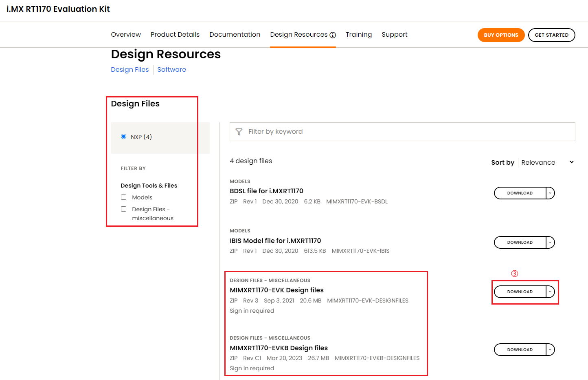588x380 pixels.
Task: Select the NXP (4) radio button
Action: click(x=123, y=137)
